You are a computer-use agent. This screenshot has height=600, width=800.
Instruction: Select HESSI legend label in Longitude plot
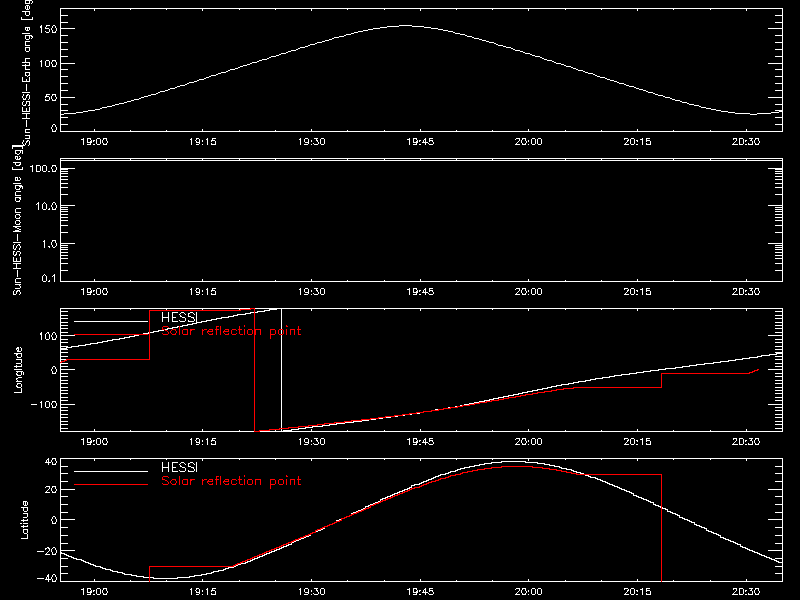(179, 317)
